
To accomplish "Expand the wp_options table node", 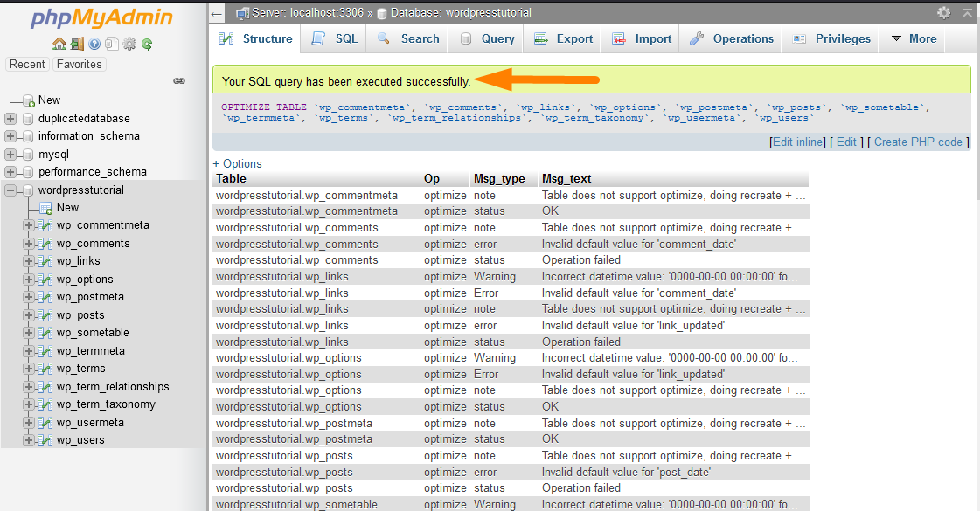I will pyautogui.click(x=28, y=280).
